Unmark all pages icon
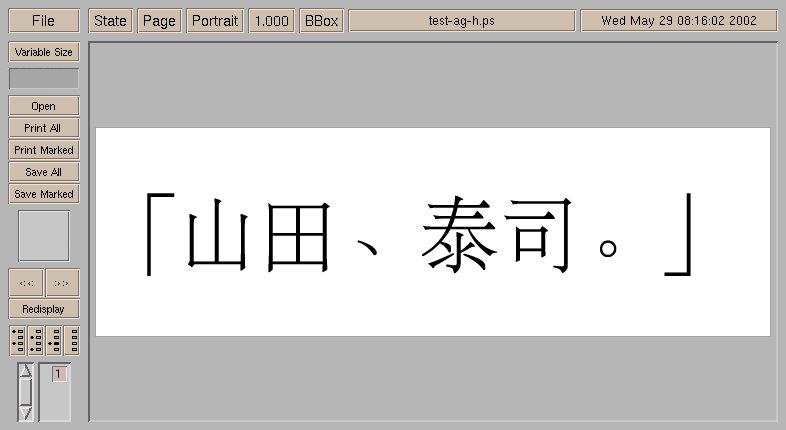Image resolution: width=786 pixels, height=430 pixels. tap(72, 341)
